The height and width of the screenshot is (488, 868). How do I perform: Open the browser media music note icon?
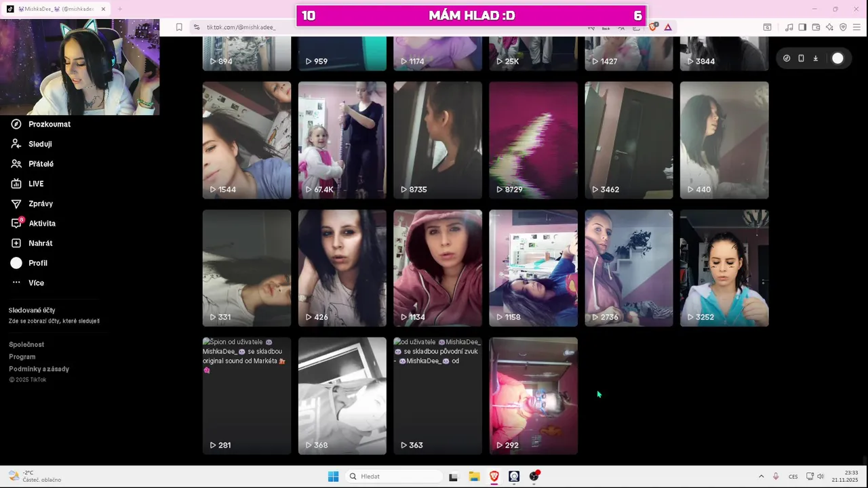tap(789, 27)
